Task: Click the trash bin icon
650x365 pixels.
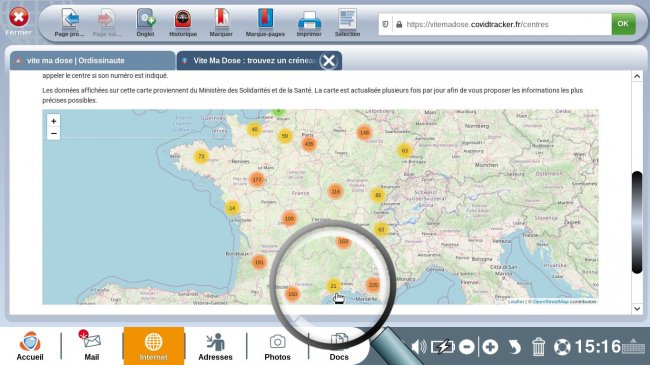Action: click(x=538, y=347)
